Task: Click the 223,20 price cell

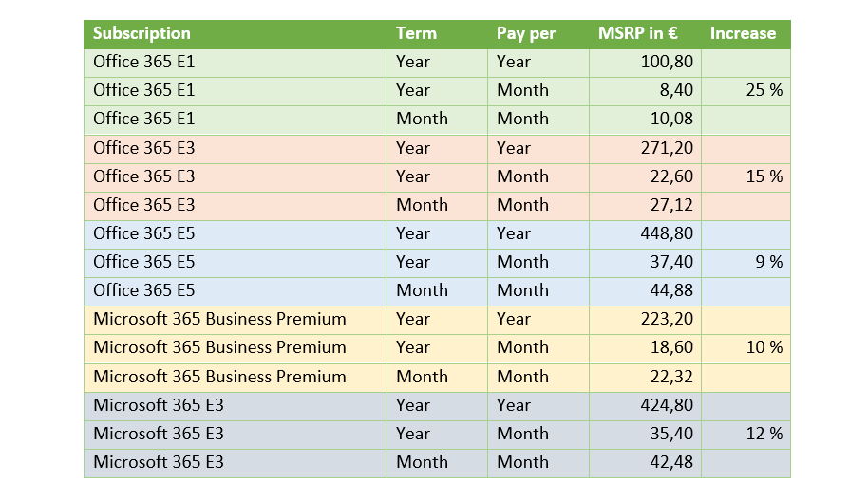Action: click(645, 320)
